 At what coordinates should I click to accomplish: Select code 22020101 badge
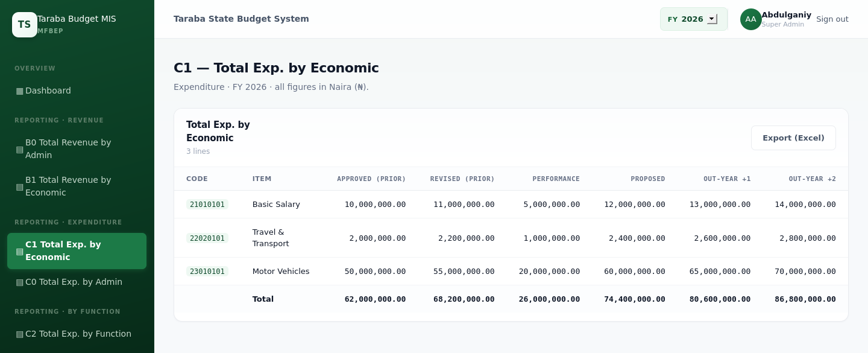pos(207,238)
